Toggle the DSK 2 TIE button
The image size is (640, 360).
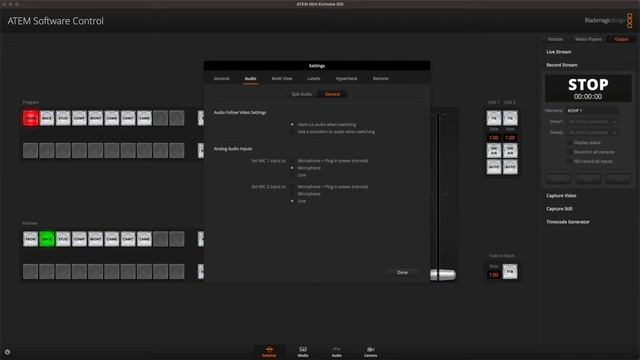click(510, 118)
